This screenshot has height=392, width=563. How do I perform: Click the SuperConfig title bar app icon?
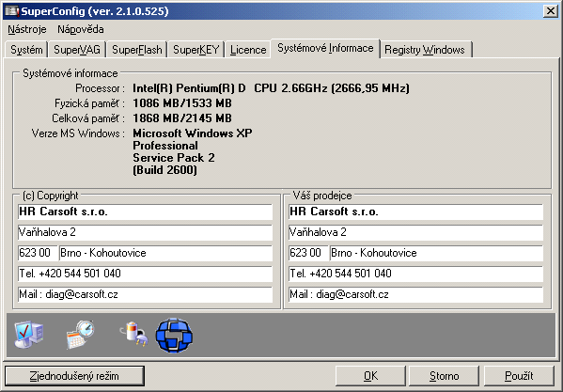tap(11, 11)
